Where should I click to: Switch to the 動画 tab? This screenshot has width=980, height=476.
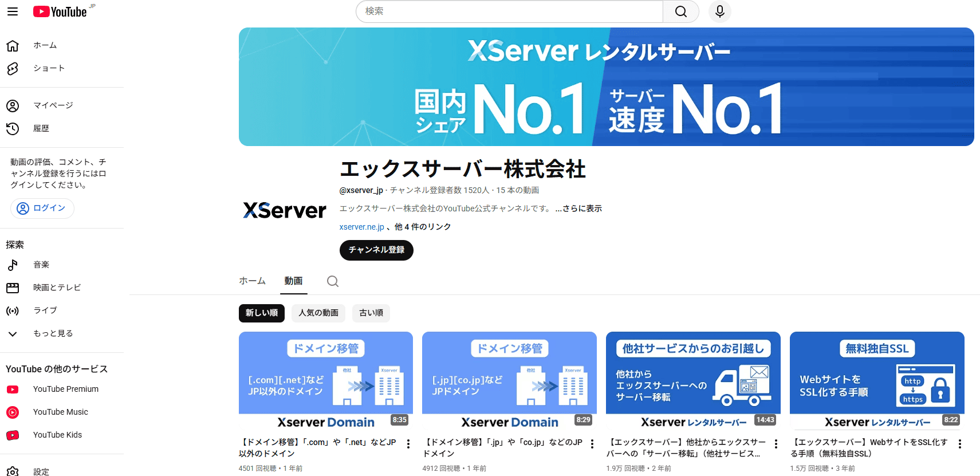[x=293, y=281]
